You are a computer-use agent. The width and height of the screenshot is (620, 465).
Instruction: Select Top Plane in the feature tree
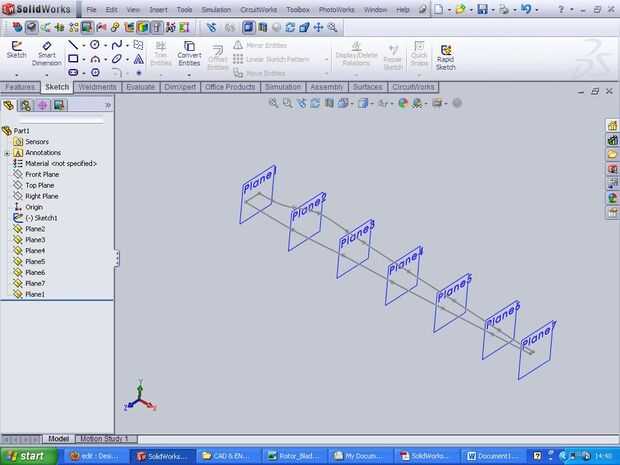coord(40,185)
